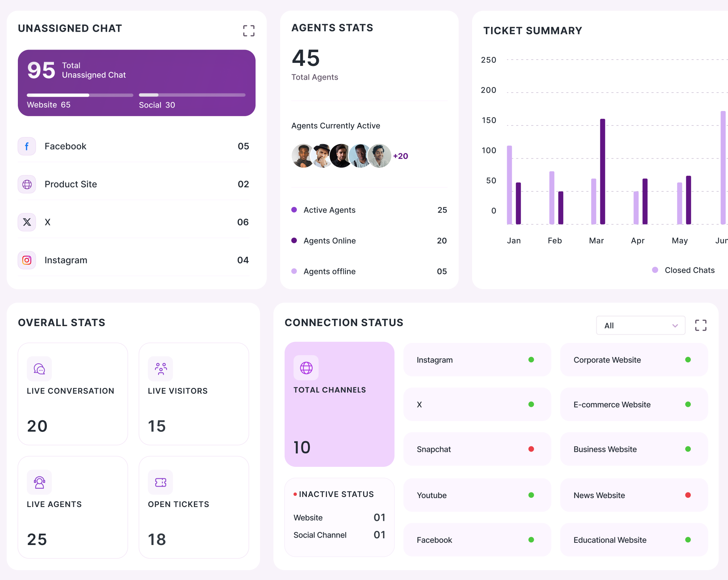Click the X platform icon
Viewport: 728px width, 580px height.
(x=27, y=222)
